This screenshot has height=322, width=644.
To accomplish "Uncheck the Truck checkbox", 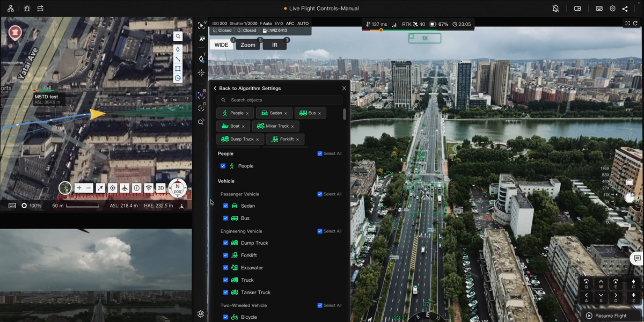I will [225, 280].
